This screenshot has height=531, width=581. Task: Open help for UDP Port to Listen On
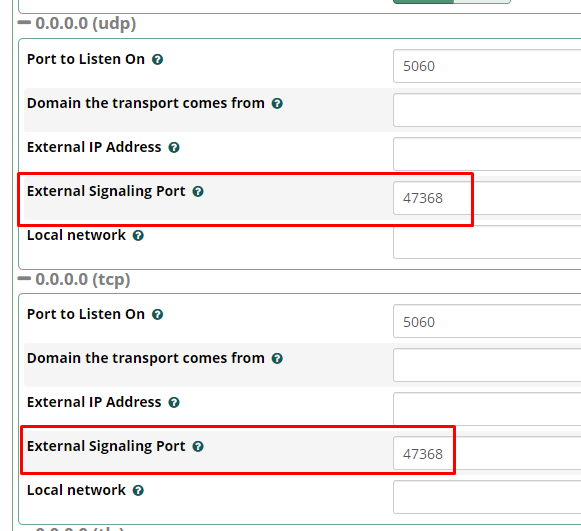coord(157,59)
